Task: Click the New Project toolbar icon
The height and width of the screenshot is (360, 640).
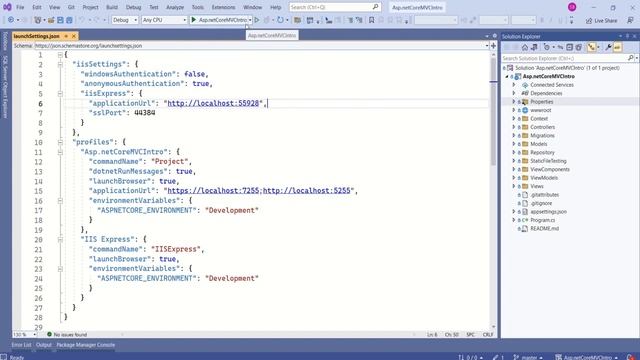Action: point(38,20)
